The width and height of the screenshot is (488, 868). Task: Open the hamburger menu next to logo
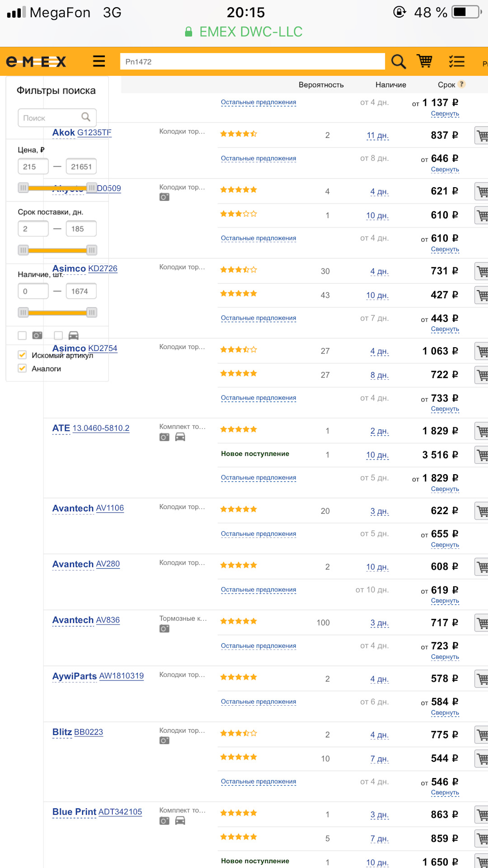99,61
